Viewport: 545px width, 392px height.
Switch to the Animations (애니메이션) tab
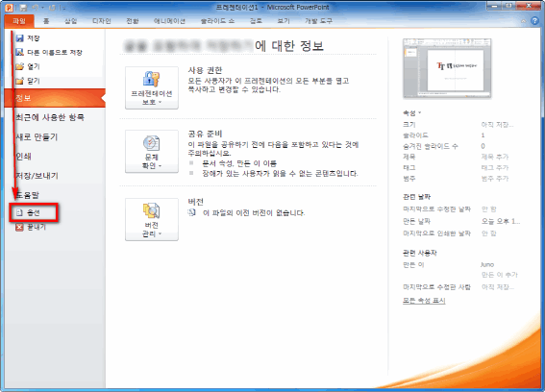pyautogui.click(x=169, y=21)
